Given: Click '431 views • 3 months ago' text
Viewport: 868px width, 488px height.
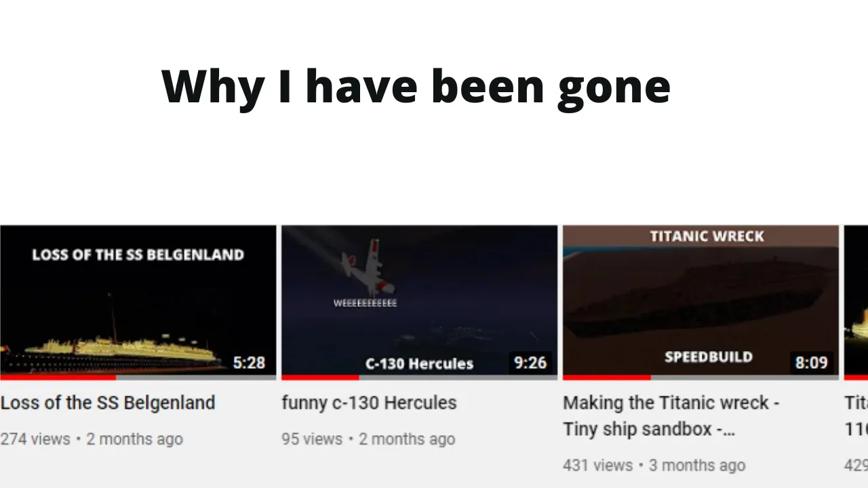Looking at the screenshot, I should tap(654, 466).
